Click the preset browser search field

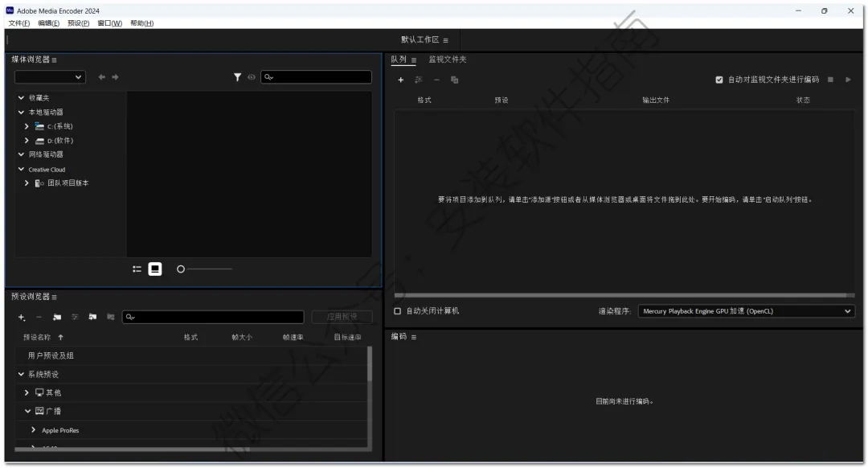click(x=213, y=318)
